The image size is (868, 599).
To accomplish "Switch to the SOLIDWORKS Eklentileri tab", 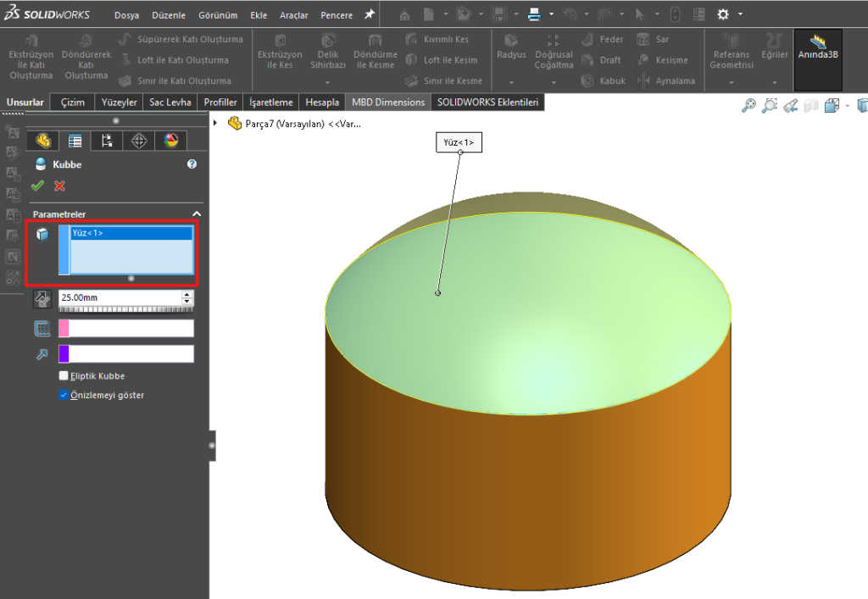I will [487, 103].
